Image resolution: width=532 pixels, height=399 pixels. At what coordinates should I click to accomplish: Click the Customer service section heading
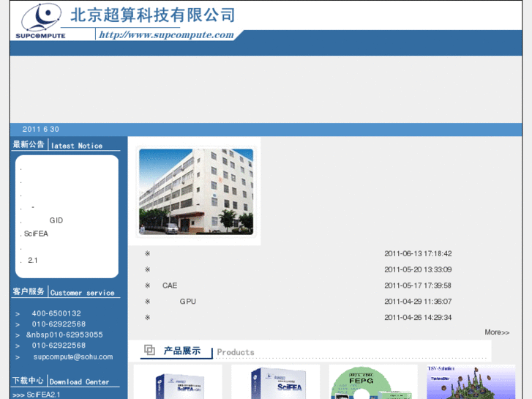[x=83, y=293]
